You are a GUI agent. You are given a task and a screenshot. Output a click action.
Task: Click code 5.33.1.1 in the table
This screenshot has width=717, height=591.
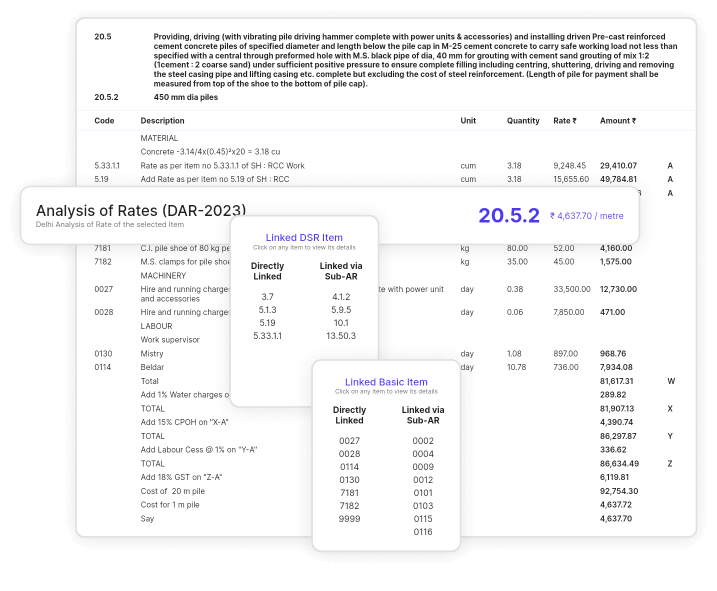point(107,166)
